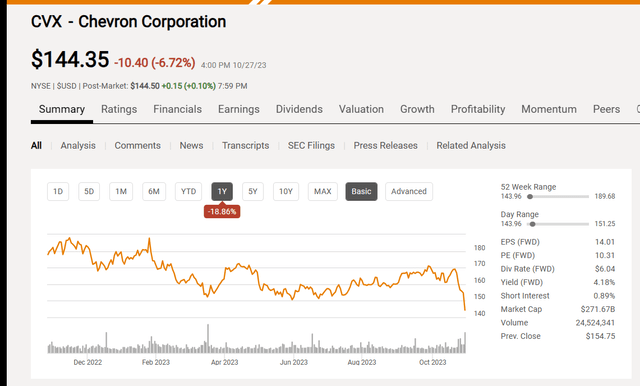The image size is (640, 386).
Task: Set chart range to 6M
Action: click(154, 191)
